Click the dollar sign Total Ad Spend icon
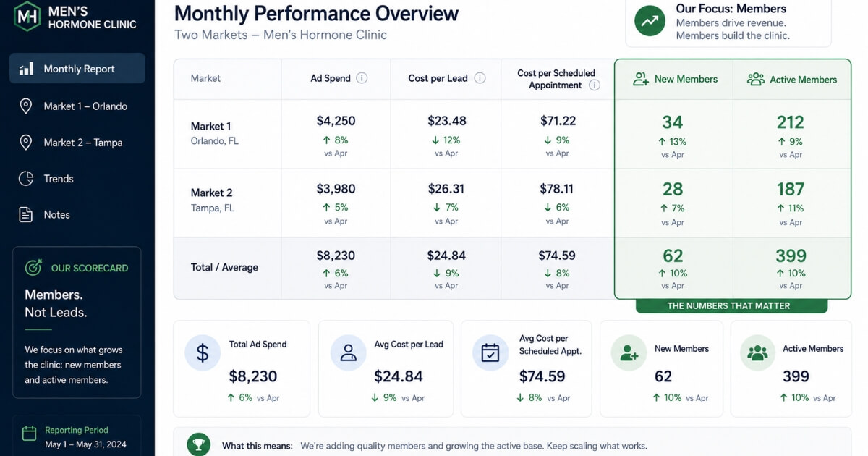868x456 pixels. [x=203, y=352]
